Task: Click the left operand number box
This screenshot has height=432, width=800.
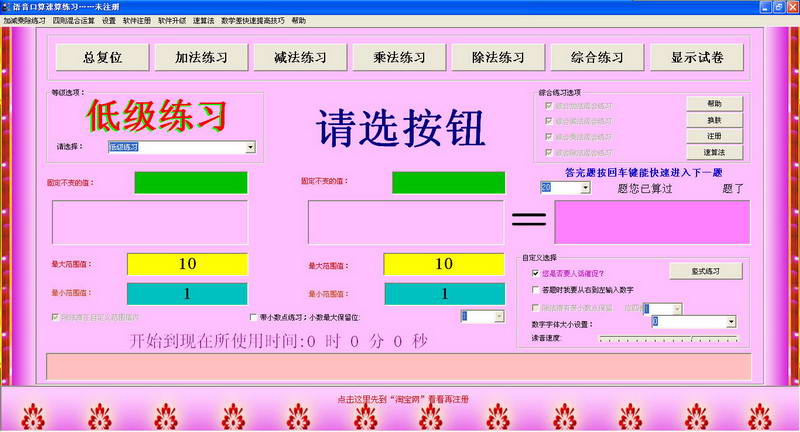Action: (x=150, y=222)
